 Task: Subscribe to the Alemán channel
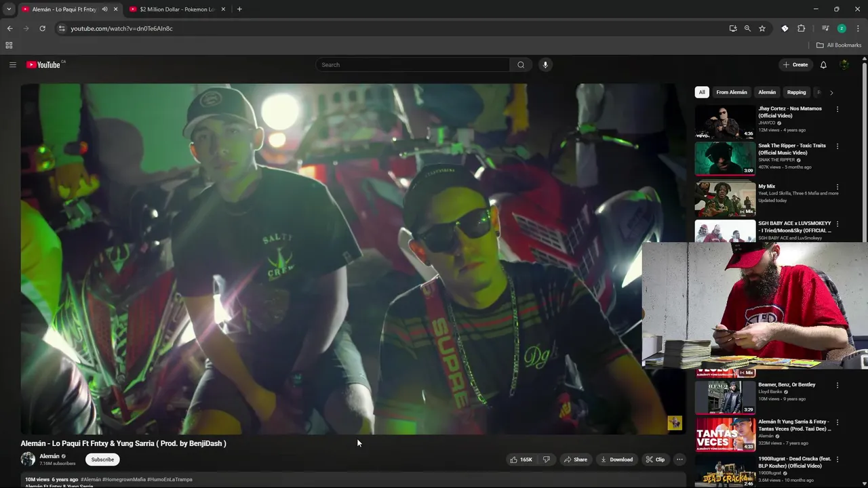[102, 460]
